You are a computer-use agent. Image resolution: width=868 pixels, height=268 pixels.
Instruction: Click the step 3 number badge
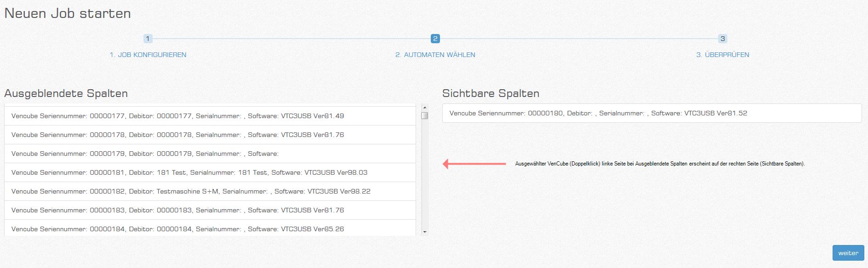[722, 39]
